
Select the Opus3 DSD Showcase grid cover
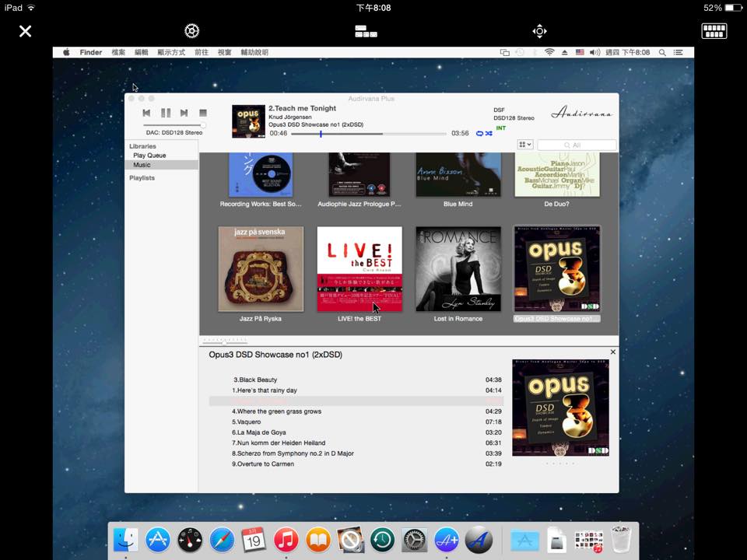(x=557, y=269)
